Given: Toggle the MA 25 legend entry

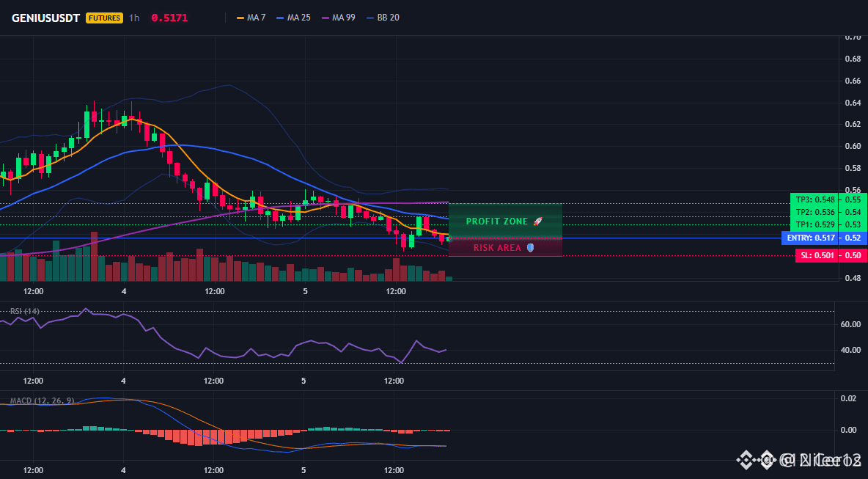Looking at the screenshot, I should click(x=293, y=18).
